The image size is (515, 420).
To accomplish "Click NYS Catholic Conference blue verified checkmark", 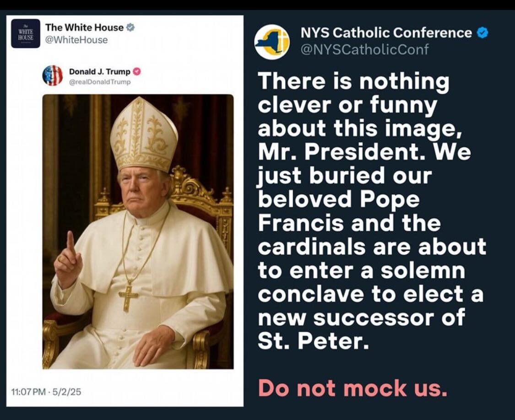I will [482, 33].
